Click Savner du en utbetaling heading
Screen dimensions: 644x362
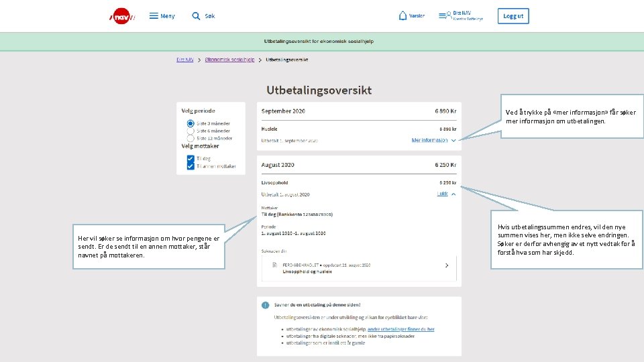pyautogui.click(x=317, y=305)
